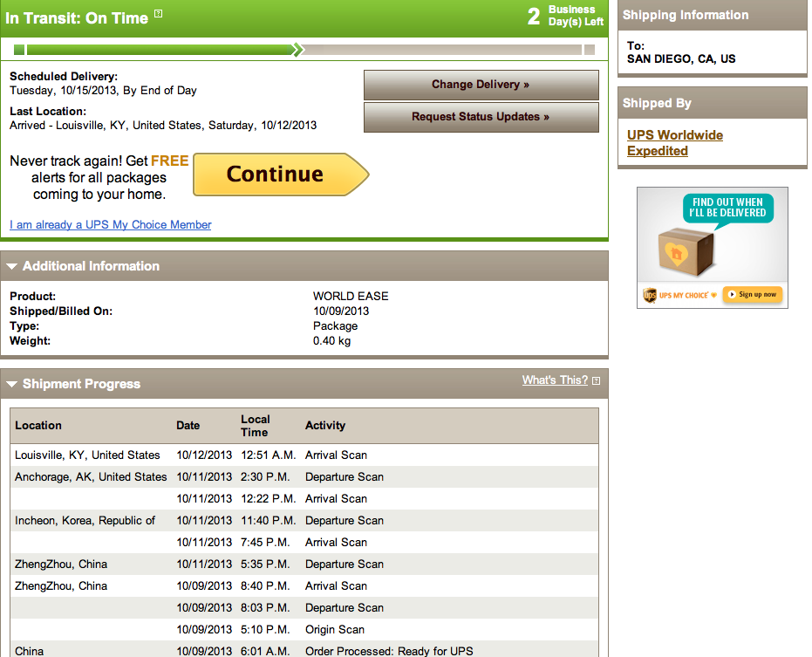Click WORLD EASE product value
The height and width of the screenshot is (657, 812).
pyautogui.click(x=351, y=296)
